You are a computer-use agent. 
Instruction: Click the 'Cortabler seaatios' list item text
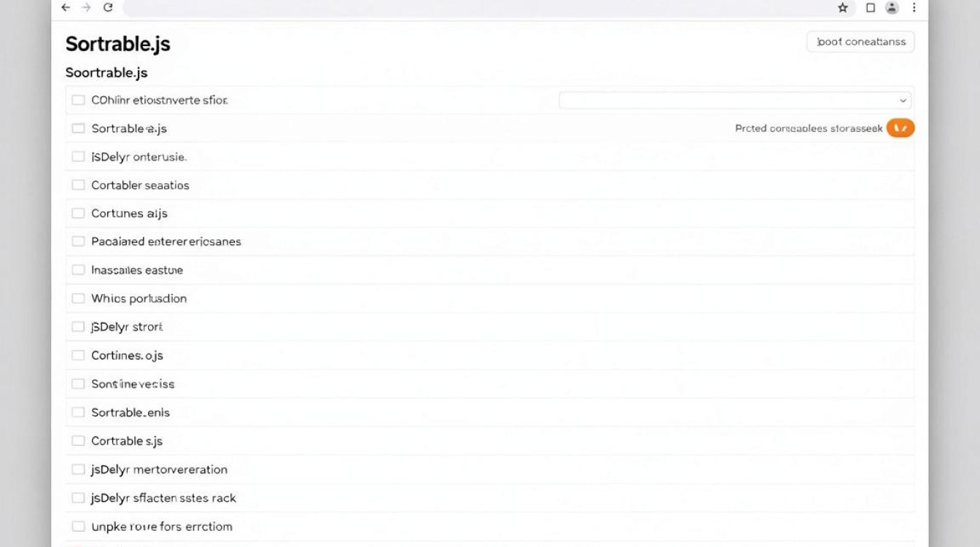click(x=140, y=185)
